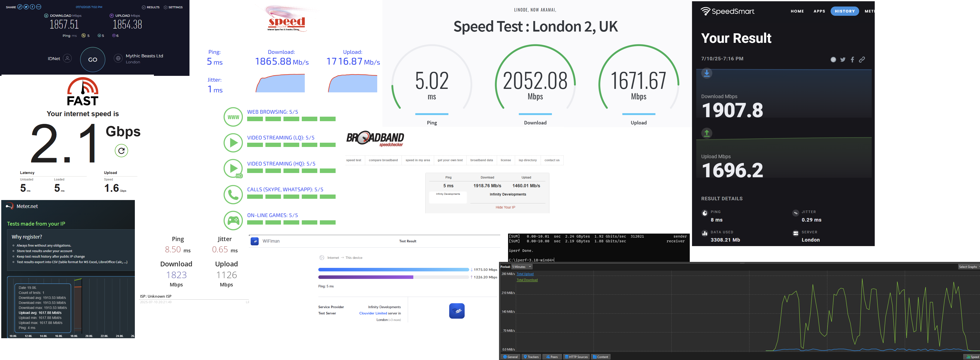The image size is (980, 360).
Task: Click the Mythic Beasts server globe icon
Action: (x=118, y=58)
